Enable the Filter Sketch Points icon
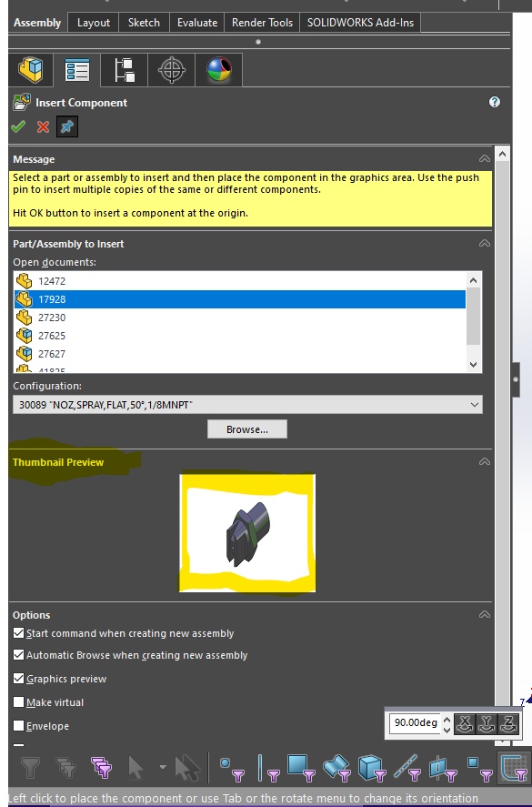The height and width of the screenshot is (807, 532). tap(478, 769)
